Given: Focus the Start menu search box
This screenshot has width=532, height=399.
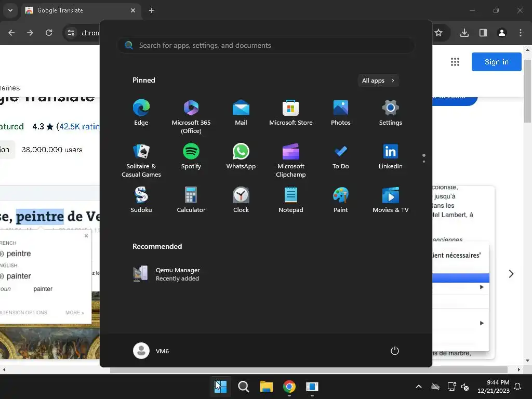Looking at the screenshot, I should [x=266, y=45].
